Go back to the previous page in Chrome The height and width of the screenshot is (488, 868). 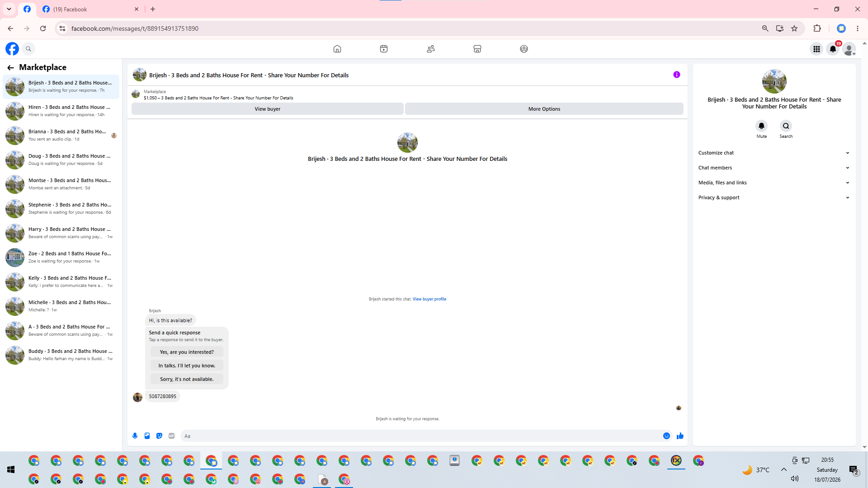click(10, 28)
